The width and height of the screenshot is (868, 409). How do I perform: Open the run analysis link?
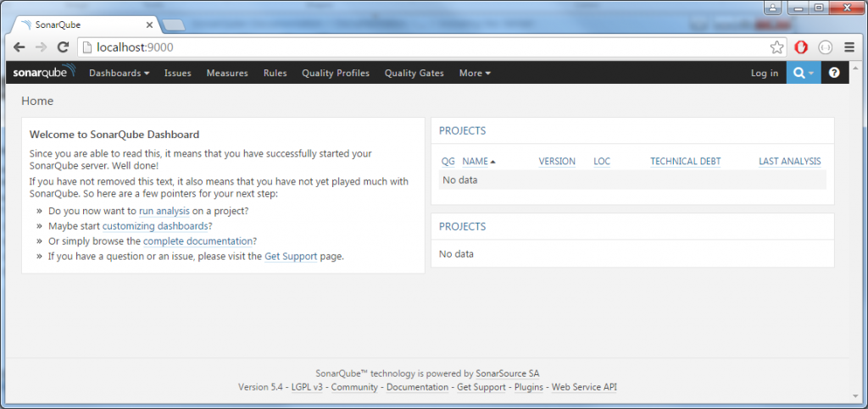click(x=164, y=211)
